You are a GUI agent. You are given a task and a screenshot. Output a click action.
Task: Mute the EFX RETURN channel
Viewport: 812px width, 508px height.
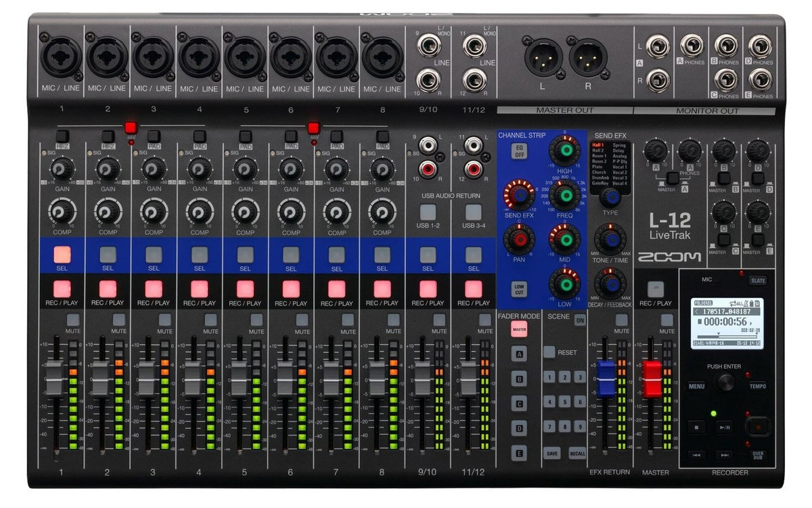point(622,320)
